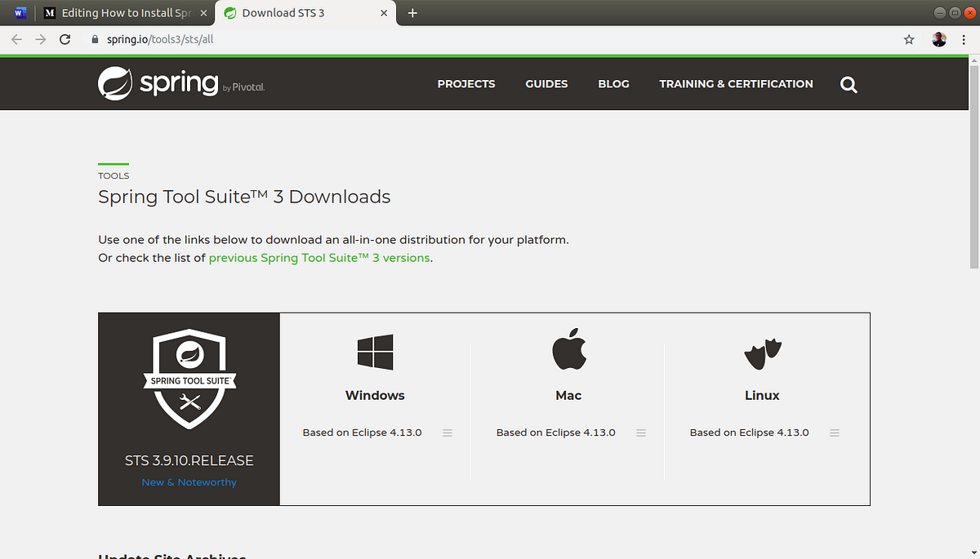Open a new tab with the plus button
The image size is (980, 559).
[x=412, y=13]
